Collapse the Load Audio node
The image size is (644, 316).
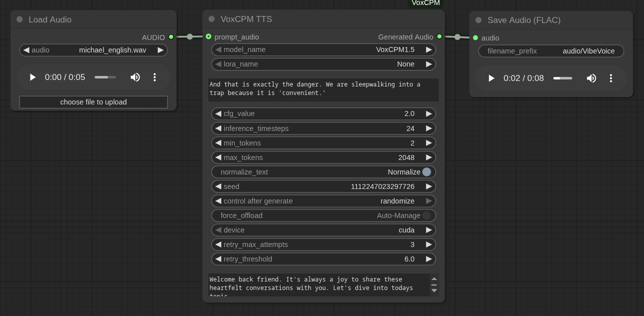20,19
